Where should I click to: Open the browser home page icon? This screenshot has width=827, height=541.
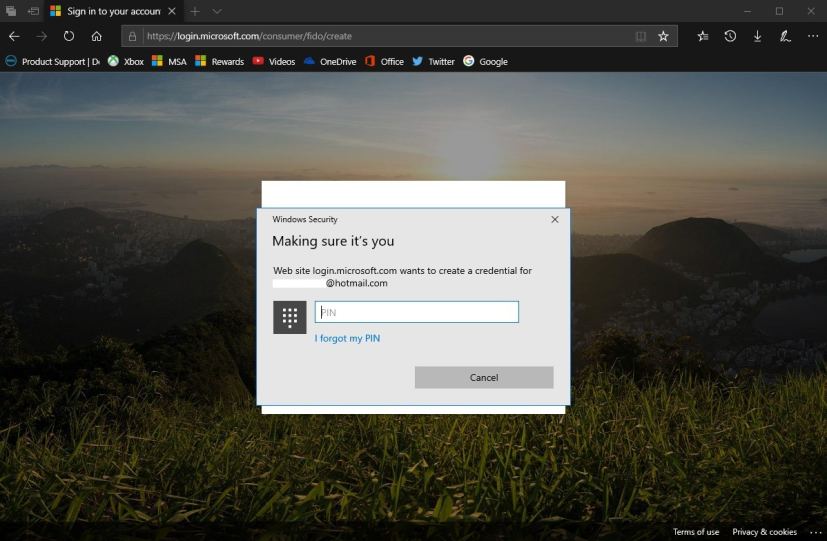(x=97, y=36)
